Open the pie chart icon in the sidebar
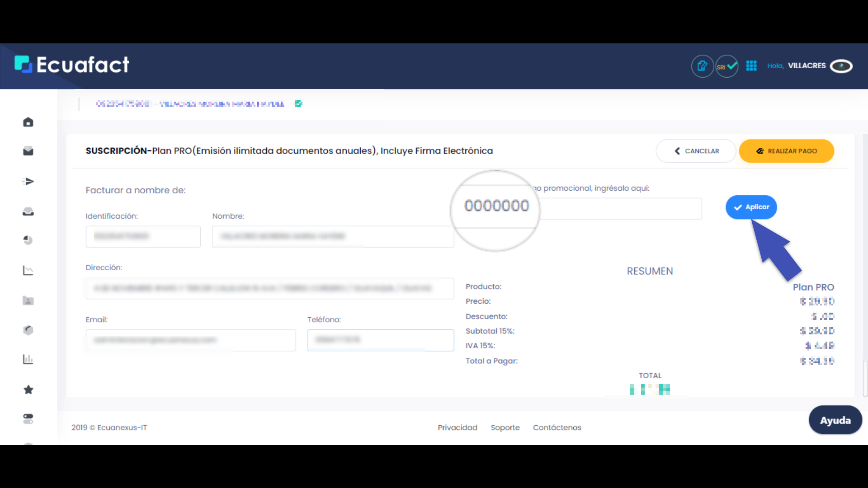 pyautogui.click(x=28, y=240)
